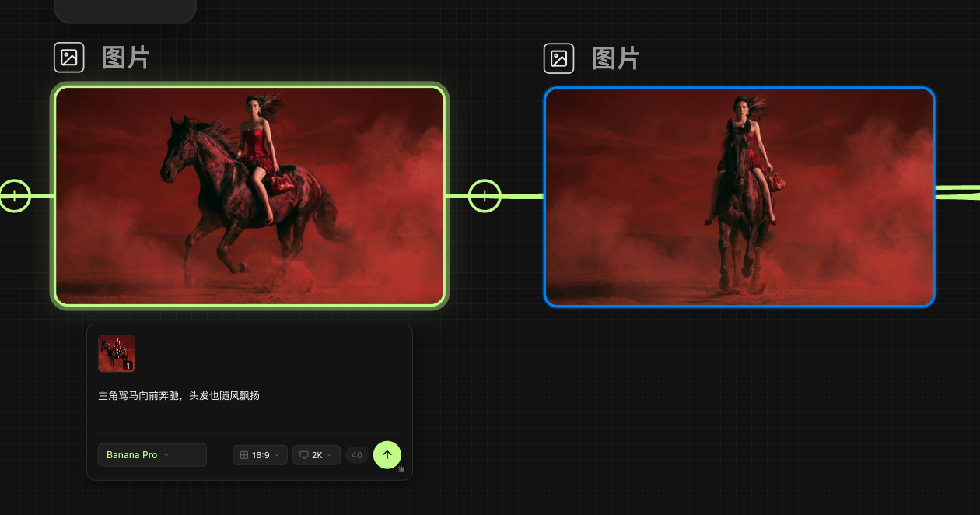
Task: Click the plus connector at the left screen edge
Action: [x=14, y=196]
